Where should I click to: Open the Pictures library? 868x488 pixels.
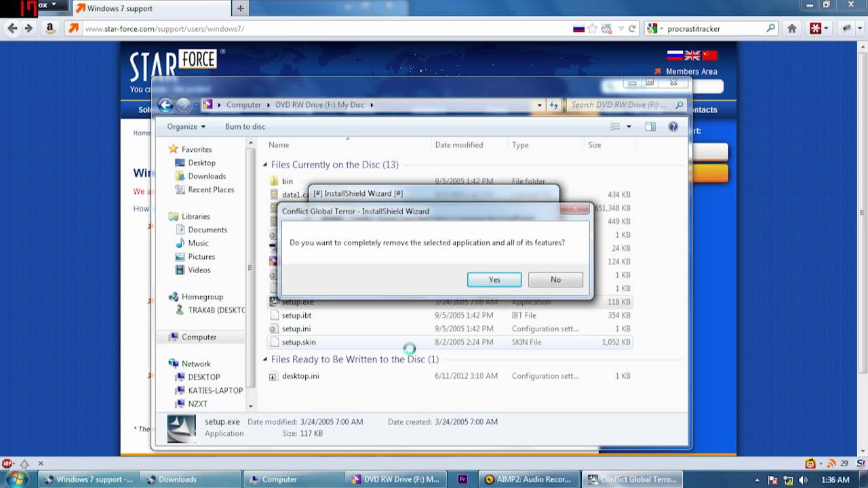click(x=201, y=257)
